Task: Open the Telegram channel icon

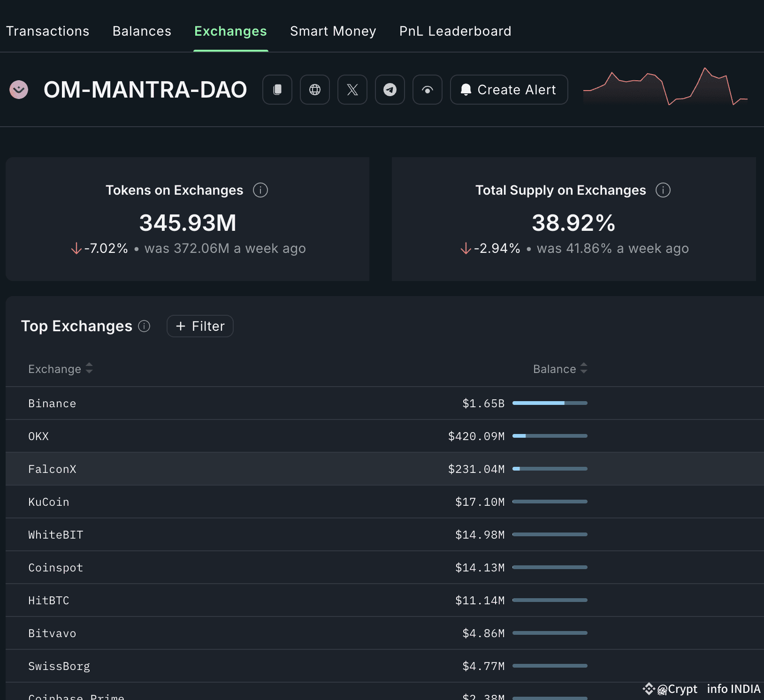Action: click(390, 90)
